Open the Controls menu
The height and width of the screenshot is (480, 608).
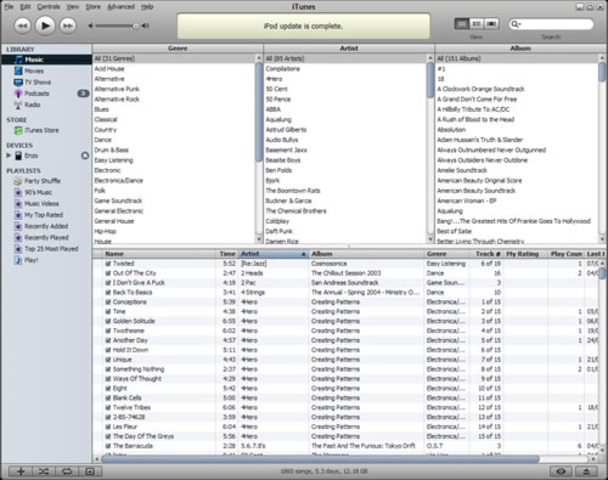pos(48,7)
